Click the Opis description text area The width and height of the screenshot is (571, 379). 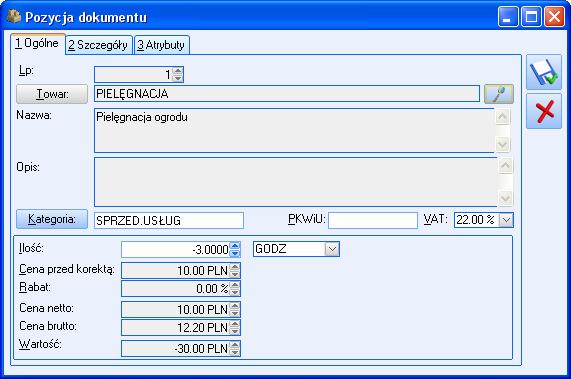[296, 182]
